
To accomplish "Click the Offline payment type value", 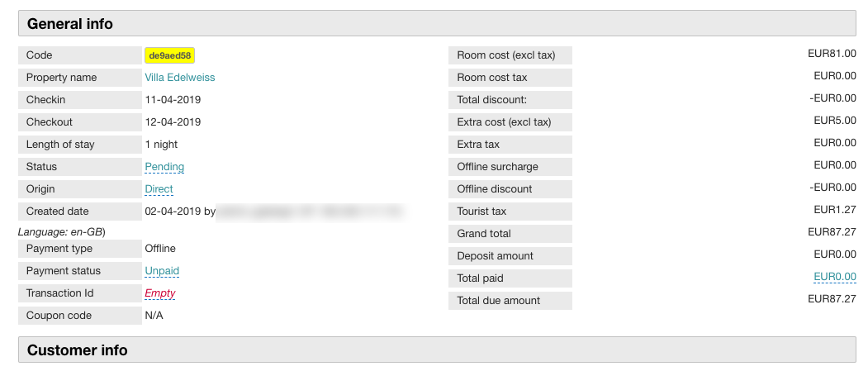I will tap(160, 249).
